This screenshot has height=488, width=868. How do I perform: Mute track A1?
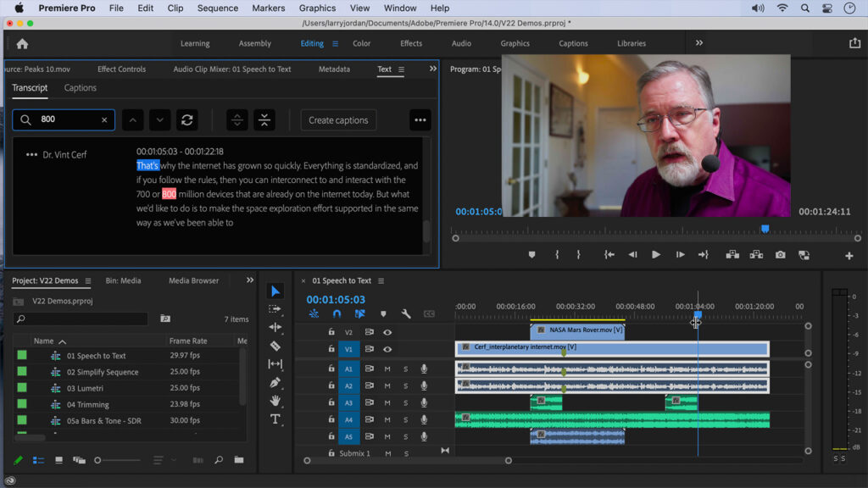387,369
